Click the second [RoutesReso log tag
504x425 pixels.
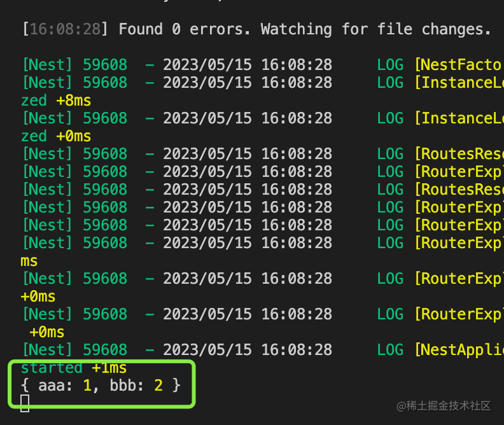pos(458,189)
